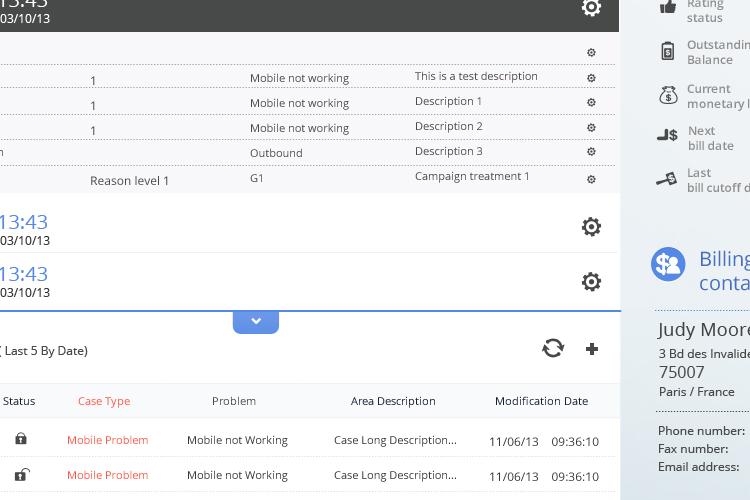The width and height of the screenshot is (750, 500).
Task: Click '11/06/13' date in unlocked case row
Action: [514, 477]
